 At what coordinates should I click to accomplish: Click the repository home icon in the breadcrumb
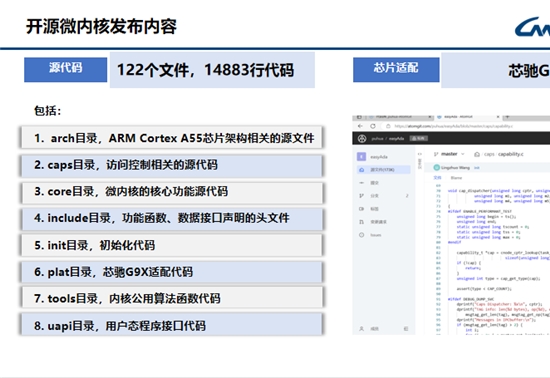click(477, 154)
